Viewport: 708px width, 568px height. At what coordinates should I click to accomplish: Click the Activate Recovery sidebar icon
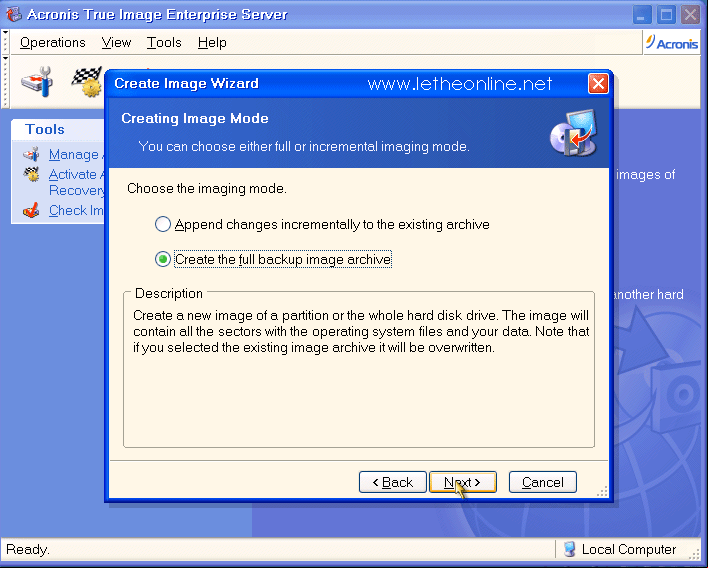click(31, 174)
